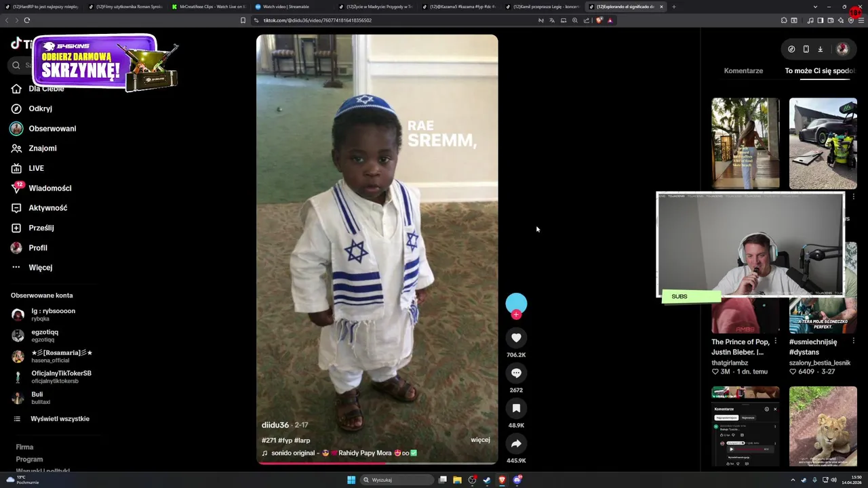Screen dimensions: 868x488
Task: Open the Brave Leo AI sparkle icon
Action: click(x=841, y=20)
